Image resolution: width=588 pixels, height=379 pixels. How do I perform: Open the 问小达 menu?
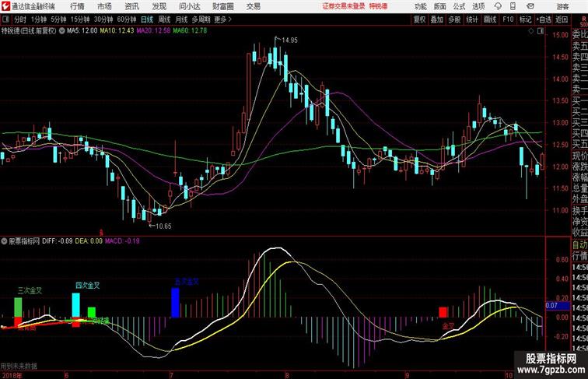(x=189, y=6)
